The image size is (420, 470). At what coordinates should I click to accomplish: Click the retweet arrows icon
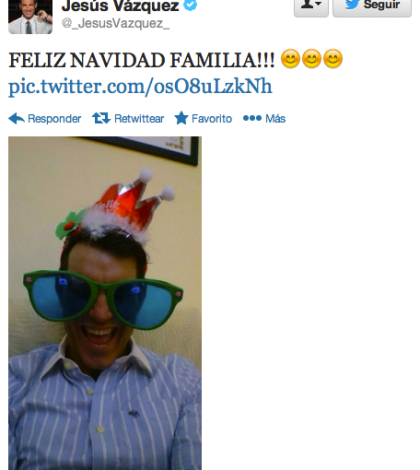point(101,118)
